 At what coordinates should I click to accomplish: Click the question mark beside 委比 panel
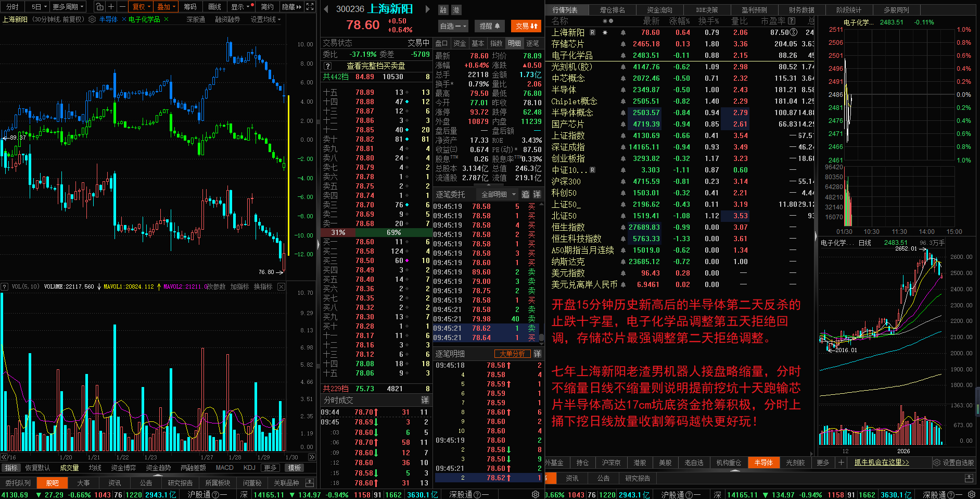pos(327,66)
